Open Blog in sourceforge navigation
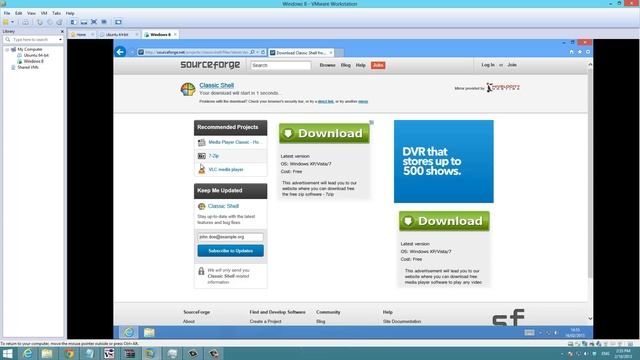The width and height of the screenshot is (640, 360). click(346, 65)
